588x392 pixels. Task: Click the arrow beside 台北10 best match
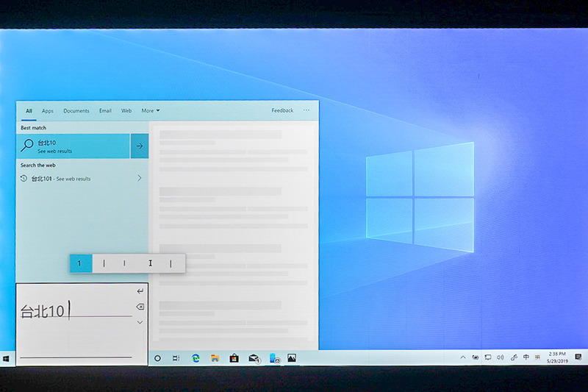click(140, 146)
